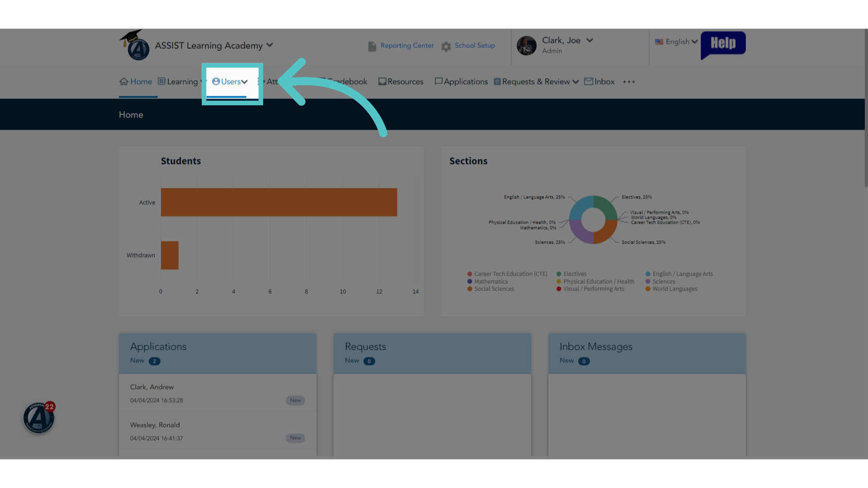Click the ASSIST graduation cap logo
Image resolution: width=868 pixels, height=488 pixels.
pos(134,45)
